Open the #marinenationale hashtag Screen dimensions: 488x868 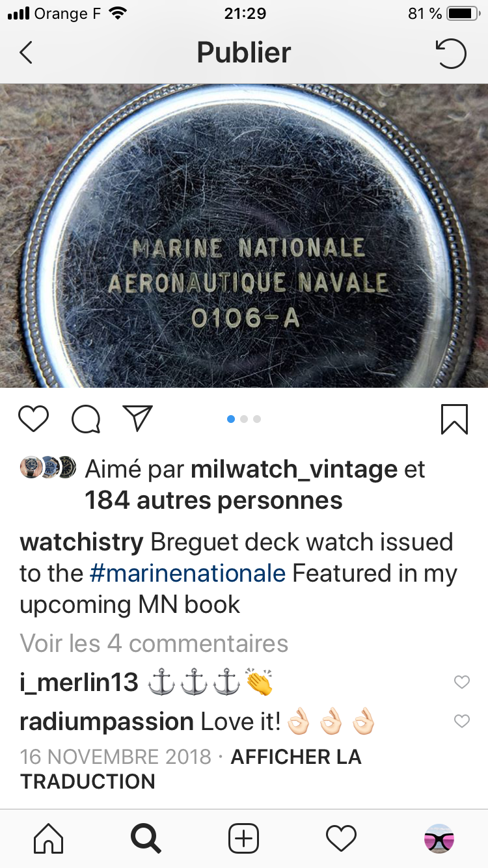[187, 573]
